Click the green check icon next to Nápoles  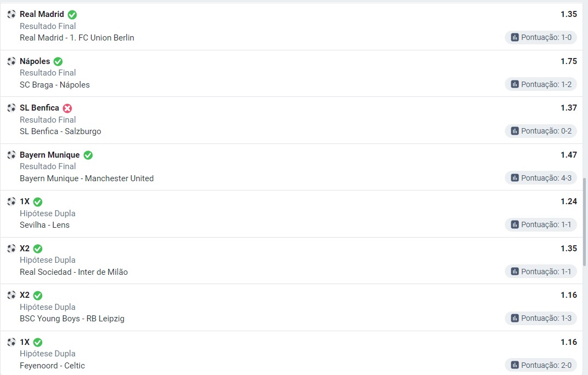point(58,61)
